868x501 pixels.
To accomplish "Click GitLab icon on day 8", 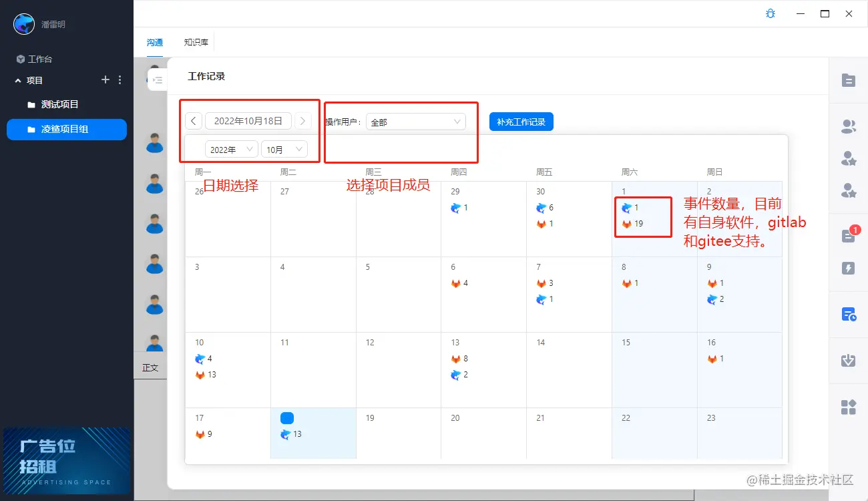I will [x=626, y=283].
